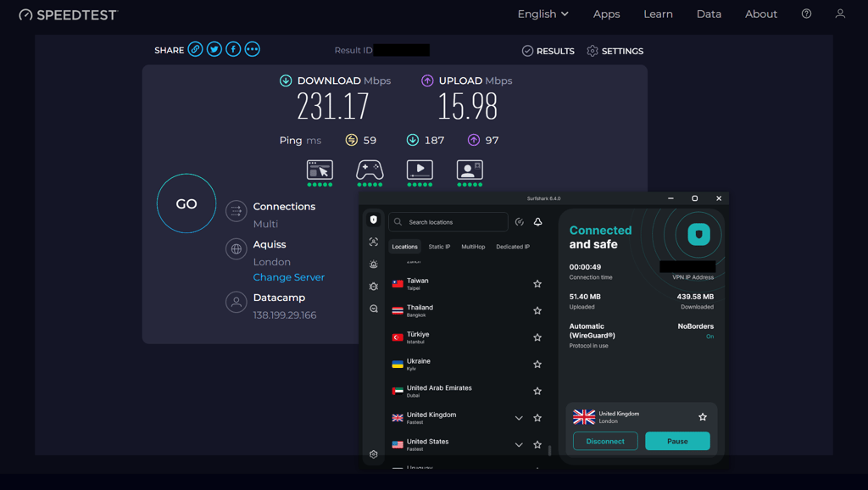Click the Disconnect button
Viewport: 868px width, 490px height.
click(x=605, y=442)
